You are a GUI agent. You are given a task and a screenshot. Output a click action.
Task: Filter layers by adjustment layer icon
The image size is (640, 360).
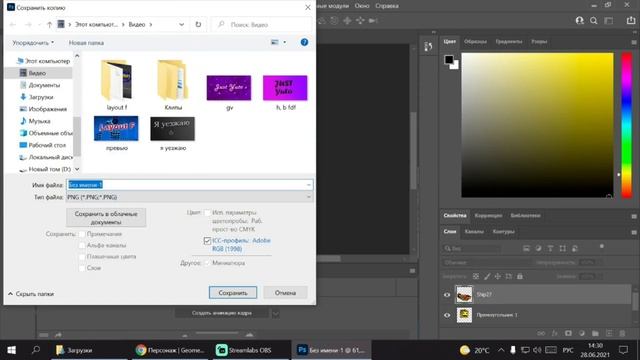point(538,248)
